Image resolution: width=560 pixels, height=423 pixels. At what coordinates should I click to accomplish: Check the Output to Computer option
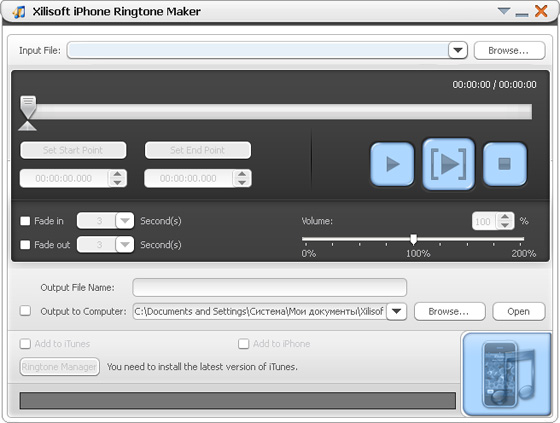[25, 310]
